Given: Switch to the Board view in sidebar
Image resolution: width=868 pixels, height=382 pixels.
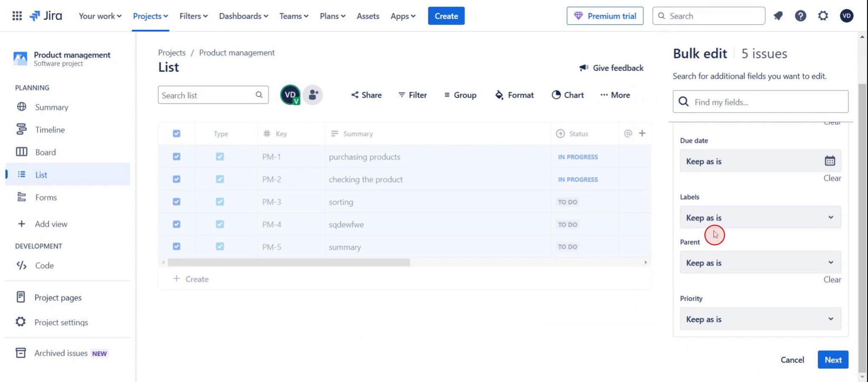Looking at the screenshot, I should pos(45,152).
